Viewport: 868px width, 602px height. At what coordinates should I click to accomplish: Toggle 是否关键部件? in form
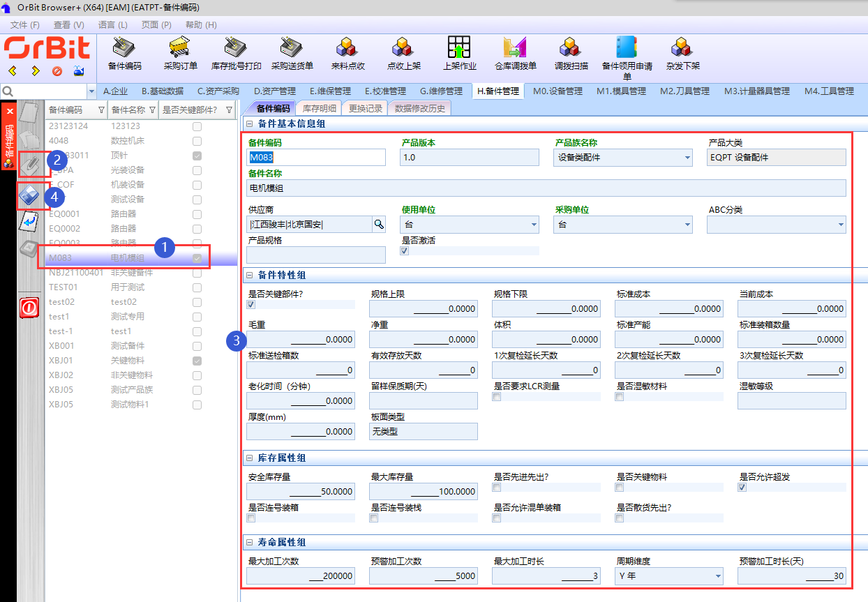251,305
